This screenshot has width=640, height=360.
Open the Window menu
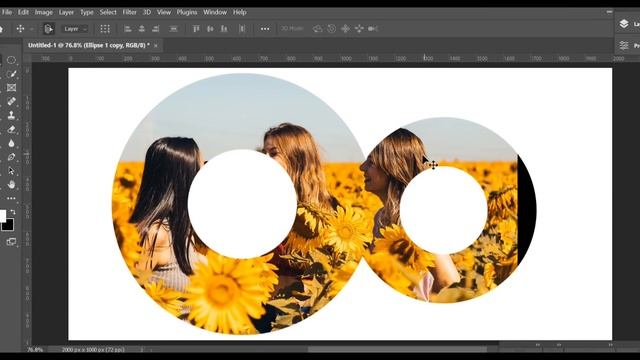(x=215, y=12)
